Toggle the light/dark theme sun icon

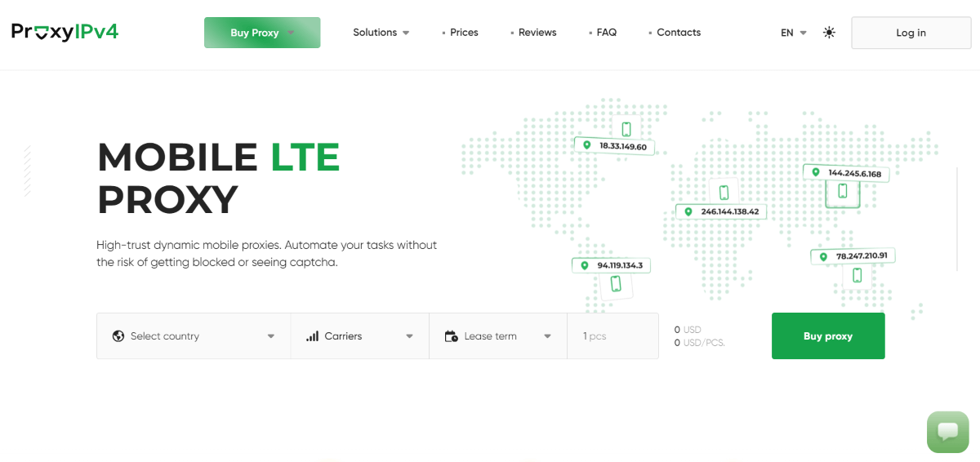(x=829, y=33)
